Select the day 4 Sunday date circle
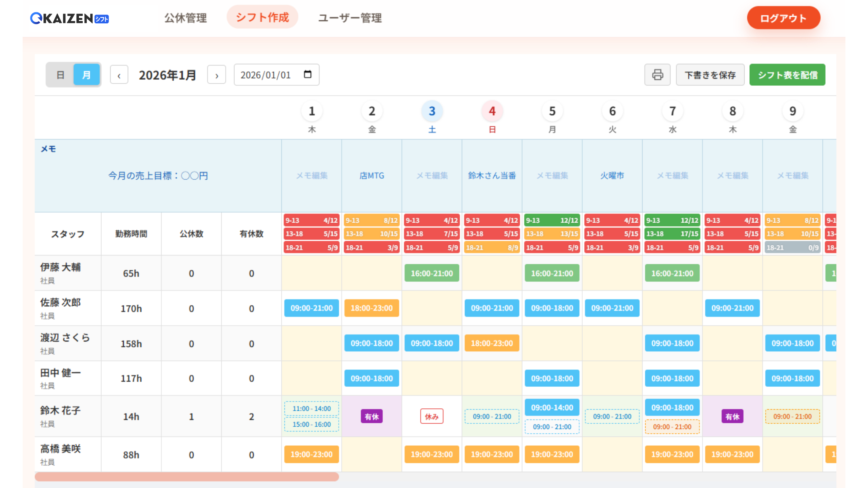The width and height of the screenshot is (868, 488). click(x=492, y=111)
